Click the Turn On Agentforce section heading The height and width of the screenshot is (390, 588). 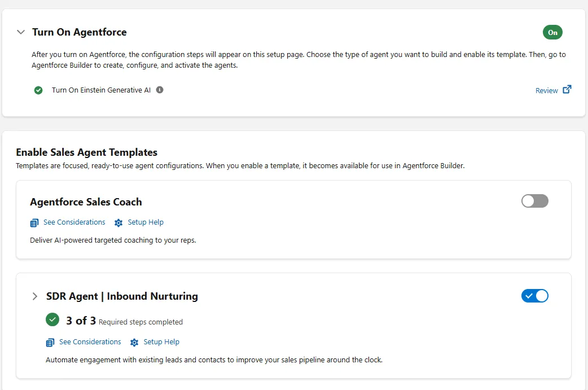79,32
